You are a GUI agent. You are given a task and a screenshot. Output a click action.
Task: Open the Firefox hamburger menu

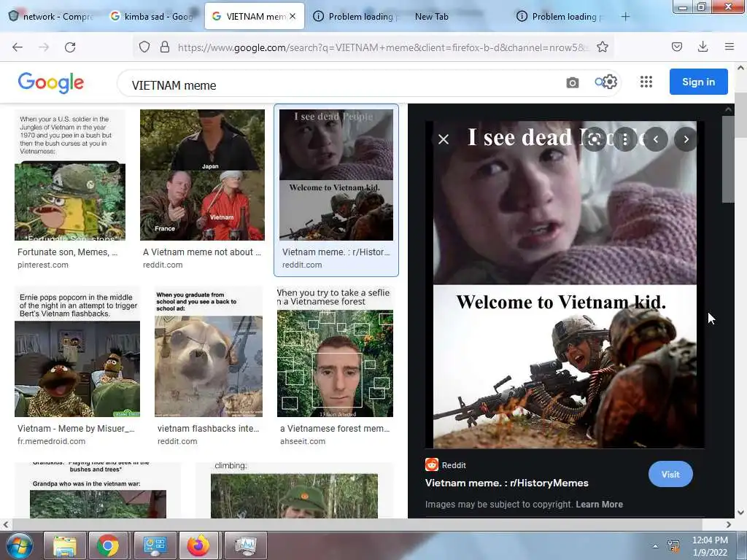click(729, 47)
